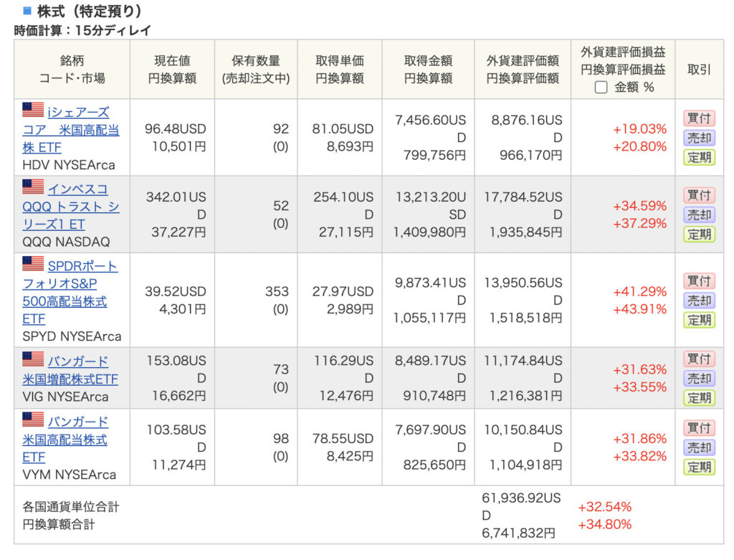Select the 取得金額 円換算額 column header
Image resolution: width=734 pixels, height=560 pixels.
point(429,70)
